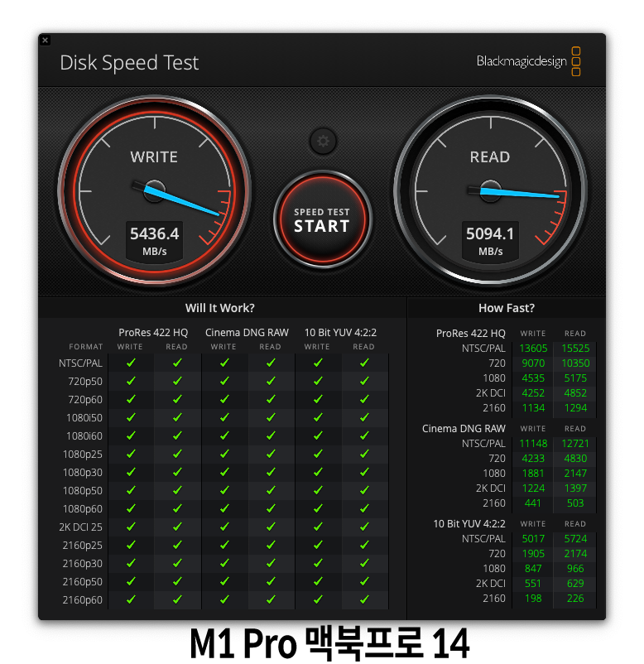Click the NTSC/PAL YUV read checkmark
Image resolution: width=644 pixels, height=664 pixels.
(364, 363)
